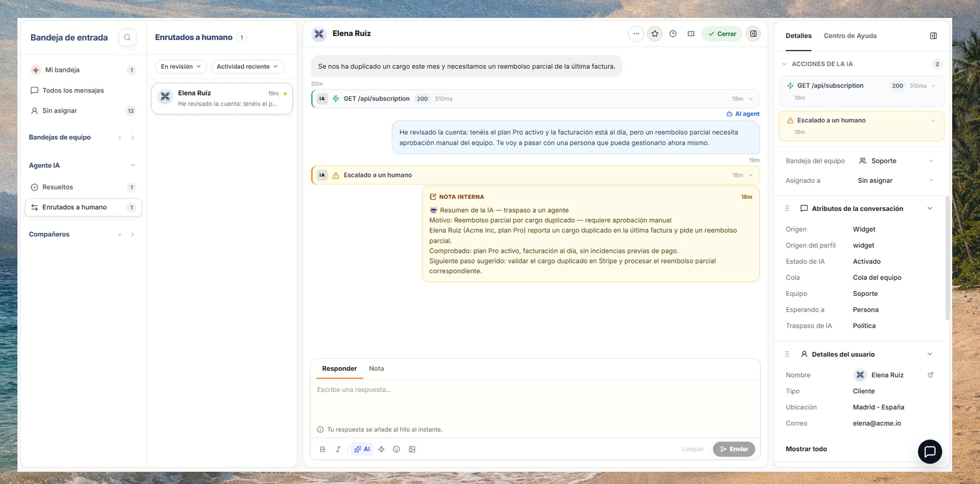Collapse the Atributos de la conversación section

[930, 208]
